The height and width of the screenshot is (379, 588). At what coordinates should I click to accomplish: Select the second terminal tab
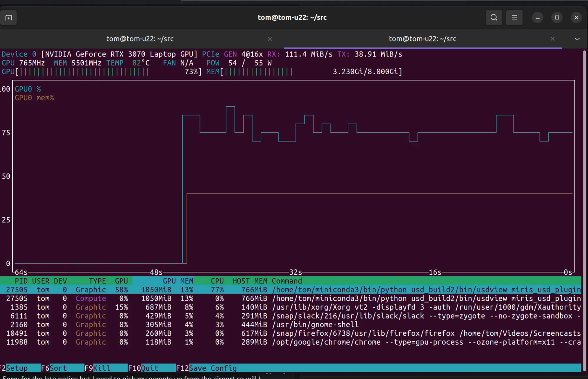[x=422, y=39]
